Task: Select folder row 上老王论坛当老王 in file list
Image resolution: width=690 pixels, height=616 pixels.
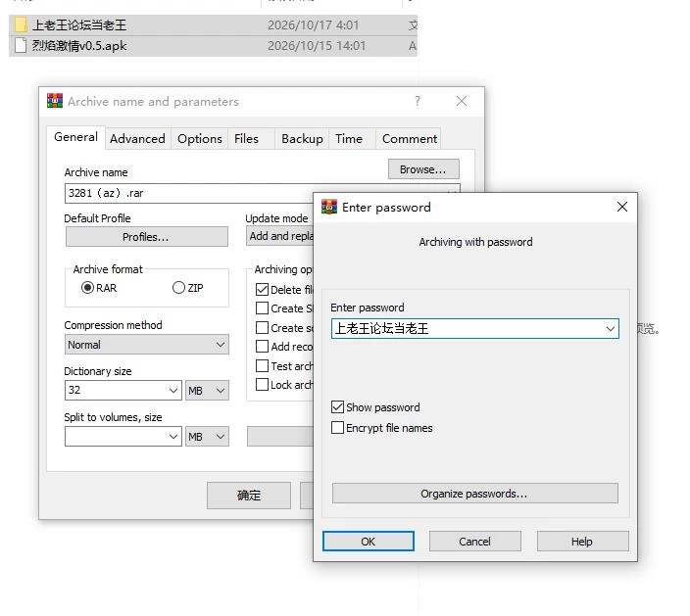Action: 213,25
